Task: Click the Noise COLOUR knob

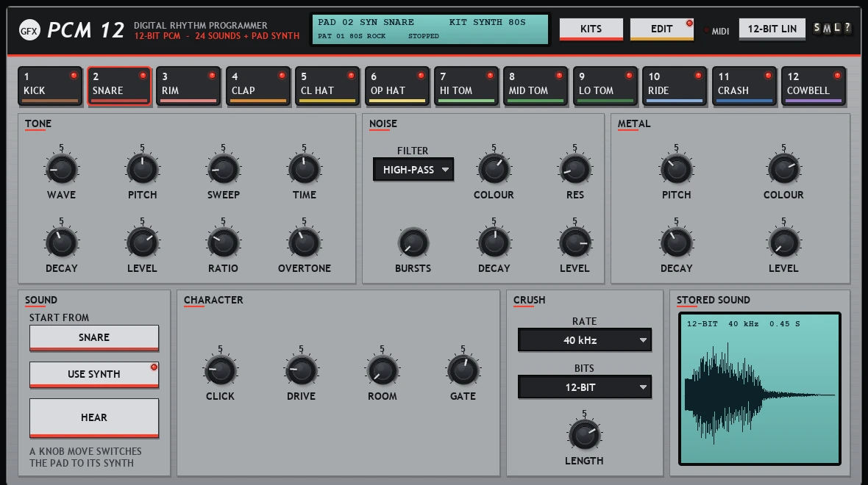Action: click(494, 169)
